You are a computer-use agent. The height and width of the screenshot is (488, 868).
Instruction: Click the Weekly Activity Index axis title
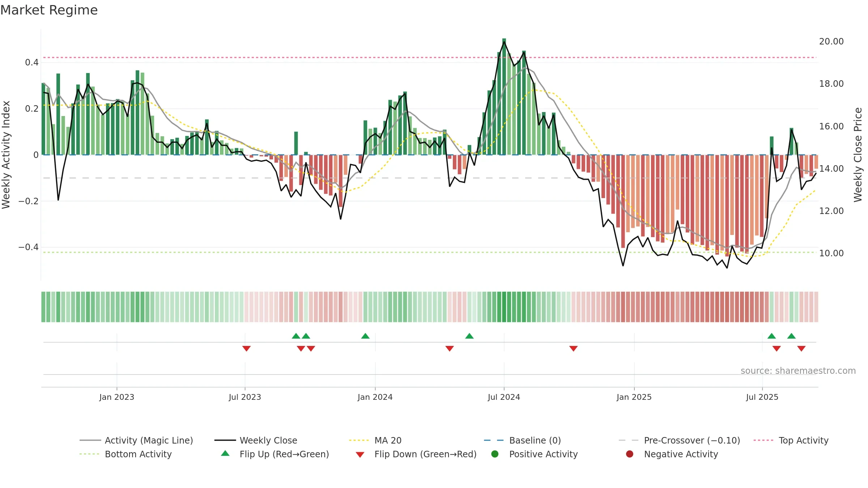click(x=6, y=155)
